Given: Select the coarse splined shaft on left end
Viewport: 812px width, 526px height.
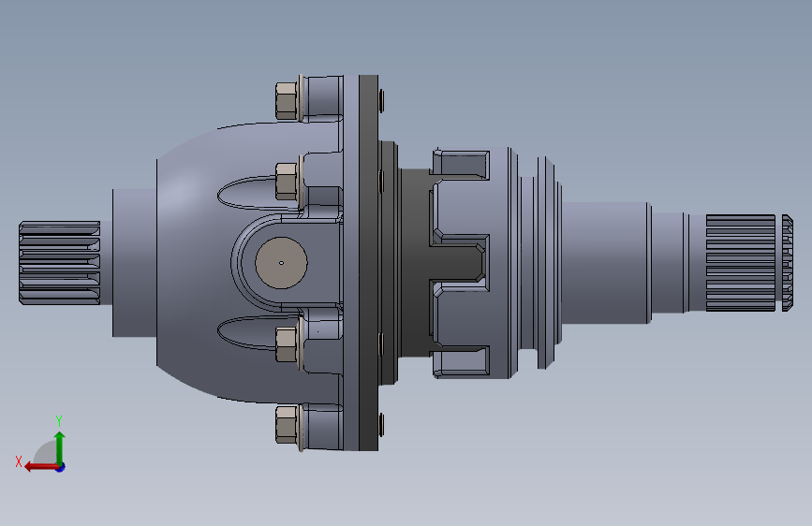Looking at the screenshot, I should coord(60,263).
